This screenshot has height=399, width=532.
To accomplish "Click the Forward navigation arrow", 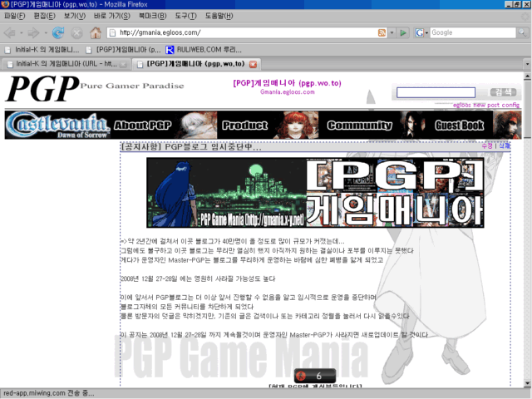I will coord(33,33).
